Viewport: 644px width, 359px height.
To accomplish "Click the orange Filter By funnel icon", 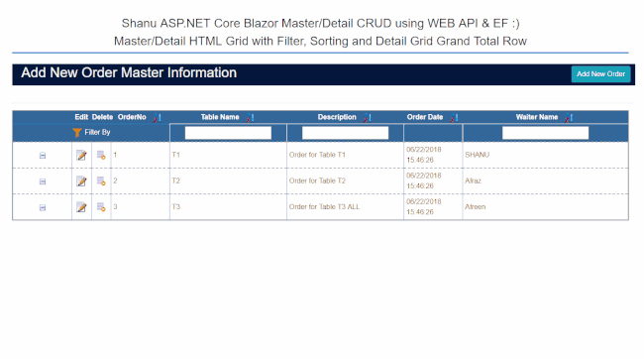I will click(77, 133).
